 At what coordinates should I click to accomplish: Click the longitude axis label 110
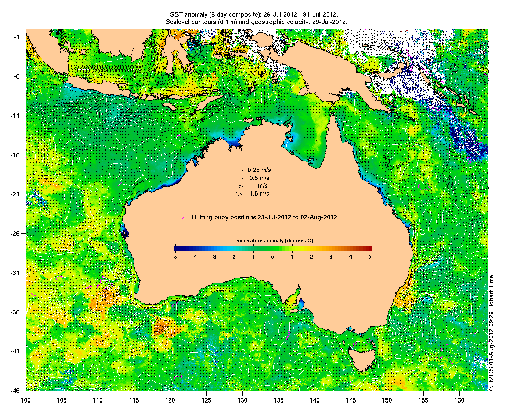(x=98, y=400)
